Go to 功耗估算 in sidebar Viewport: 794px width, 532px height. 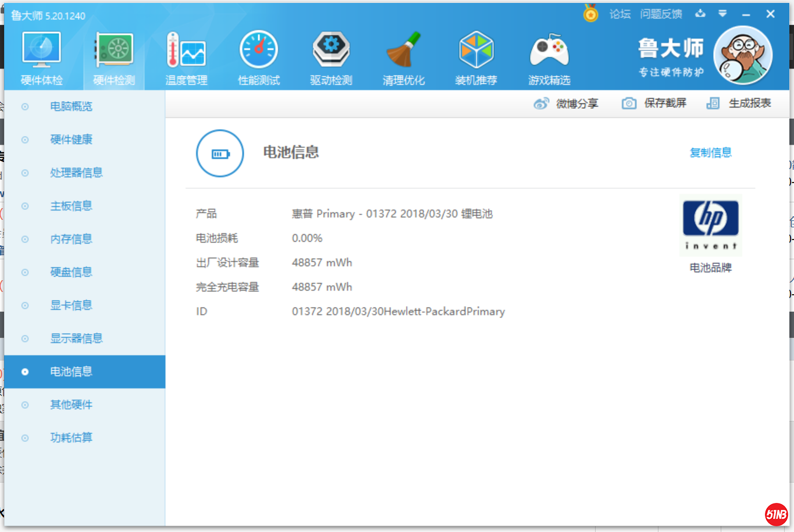71,438
